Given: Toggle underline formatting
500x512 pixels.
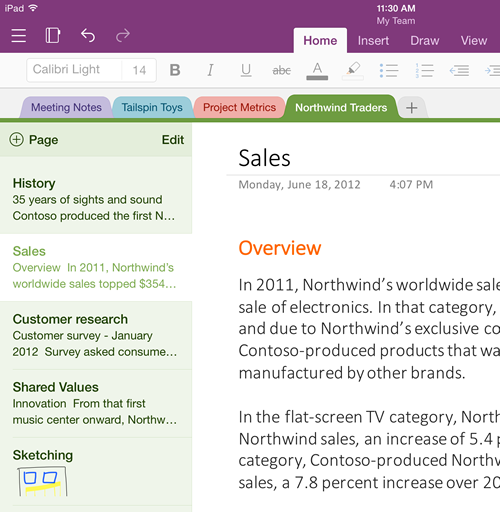Looking at the screenshot, I should (x=246, y=70).
